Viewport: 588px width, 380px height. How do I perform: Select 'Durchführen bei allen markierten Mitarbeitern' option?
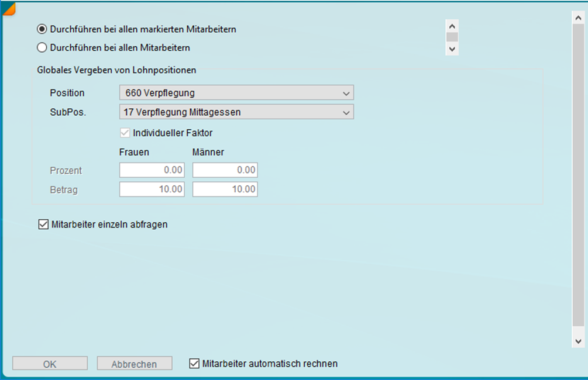point(42,29)
